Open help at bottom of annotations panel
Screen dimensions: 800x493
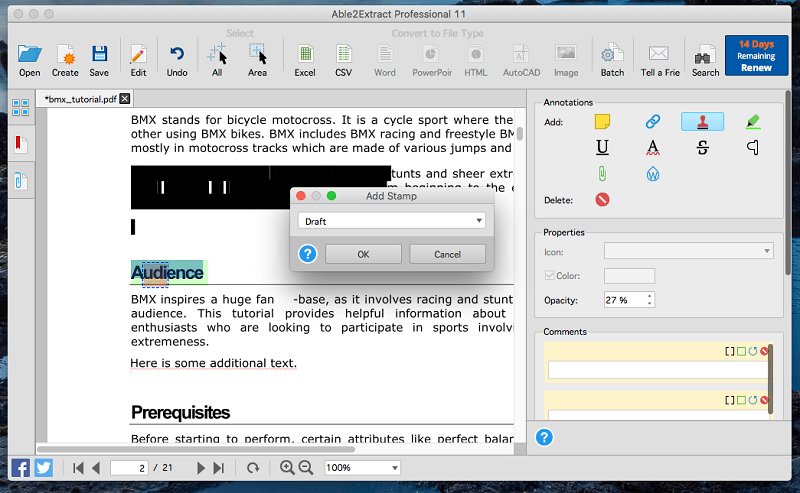click(544, 437)
